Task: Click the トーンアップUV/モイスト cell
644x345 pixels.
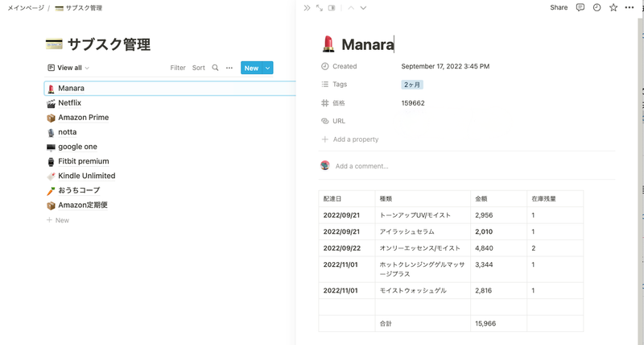Action: [x=423, y=215]
